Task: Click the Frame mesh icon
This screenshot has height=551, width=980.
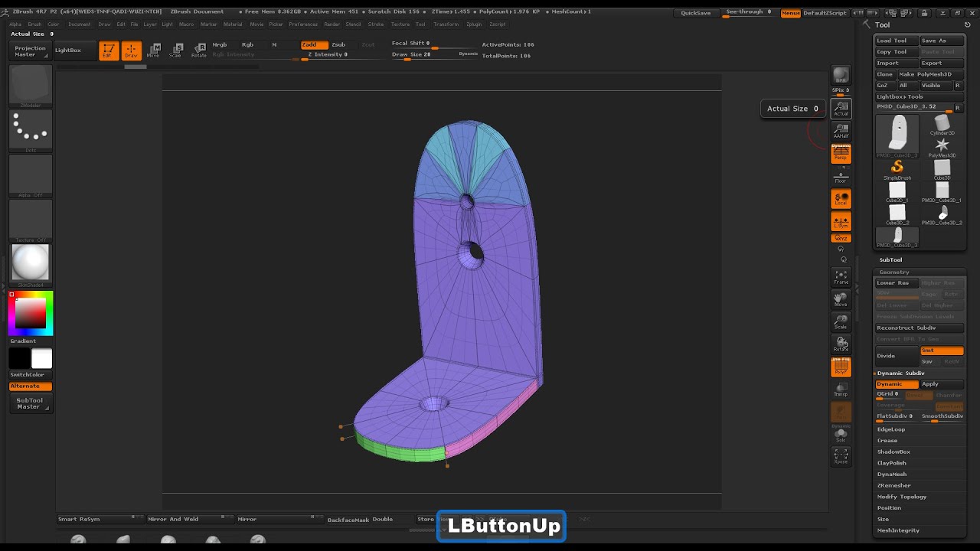Action: 841,277
